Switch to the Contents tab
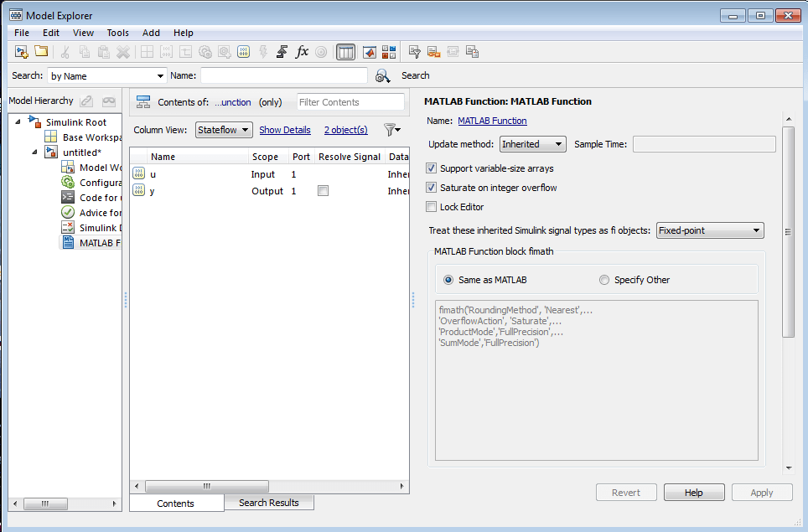 click(x=176, y=504)
